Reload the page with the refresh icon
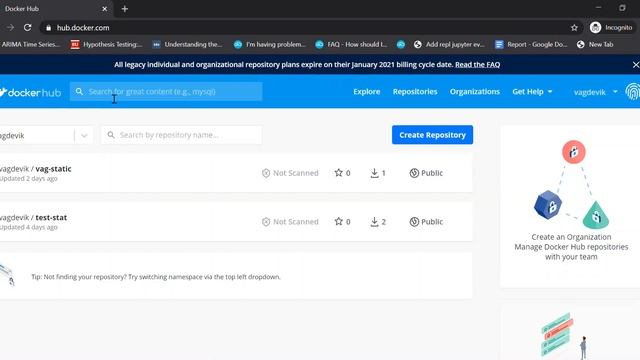 coord(27,27)
